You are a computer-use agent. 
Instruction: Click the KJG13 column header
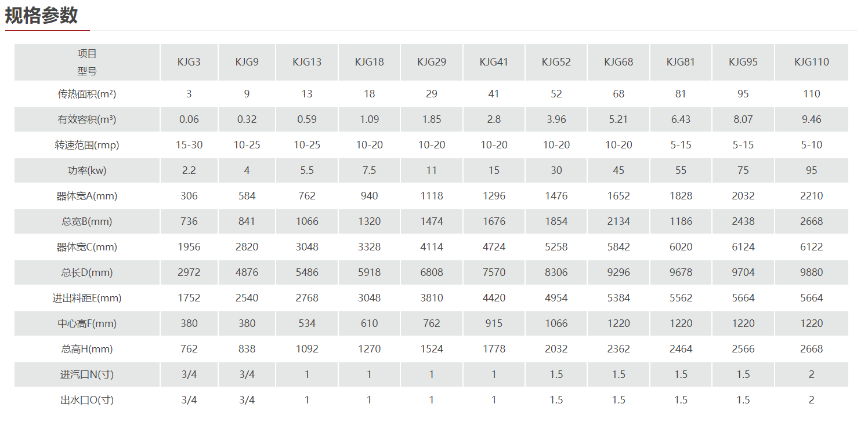[307, 62]
